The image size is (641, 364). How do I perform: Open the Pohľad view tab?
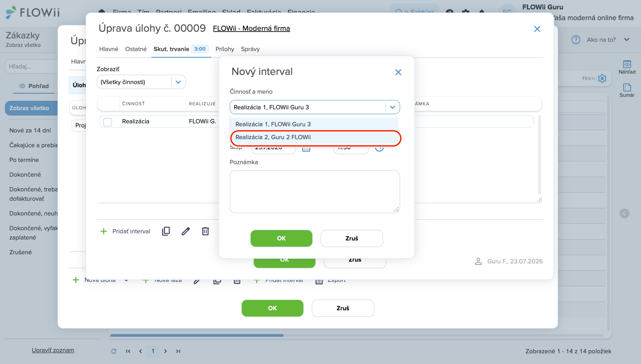click(34, 86)
